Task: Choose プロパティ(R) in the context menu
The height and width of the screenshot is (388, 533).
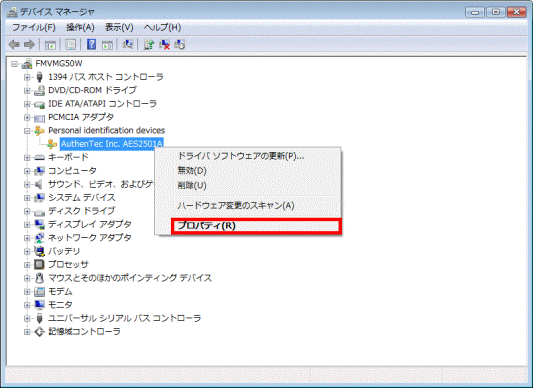Action: click(257, 226)
